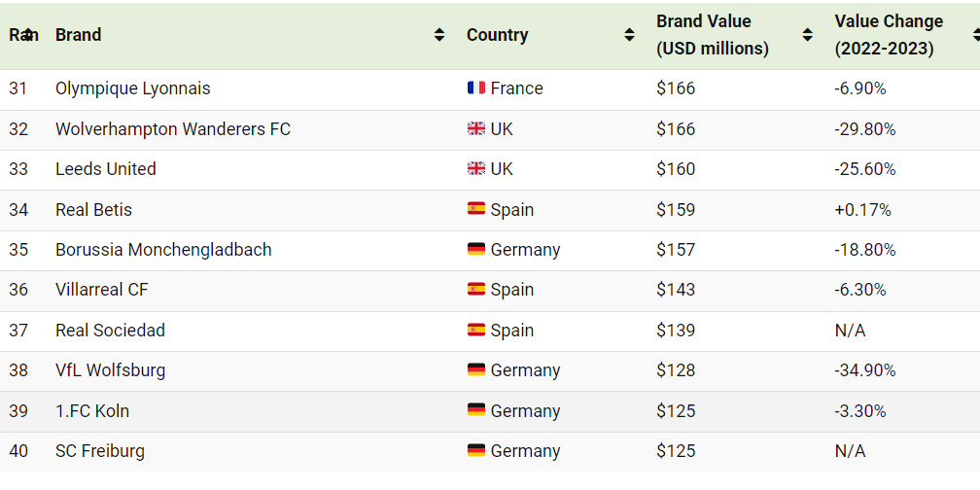Click the Brand column sort arrows
Viewport: 980px width, 490px height.
[439, 35]
